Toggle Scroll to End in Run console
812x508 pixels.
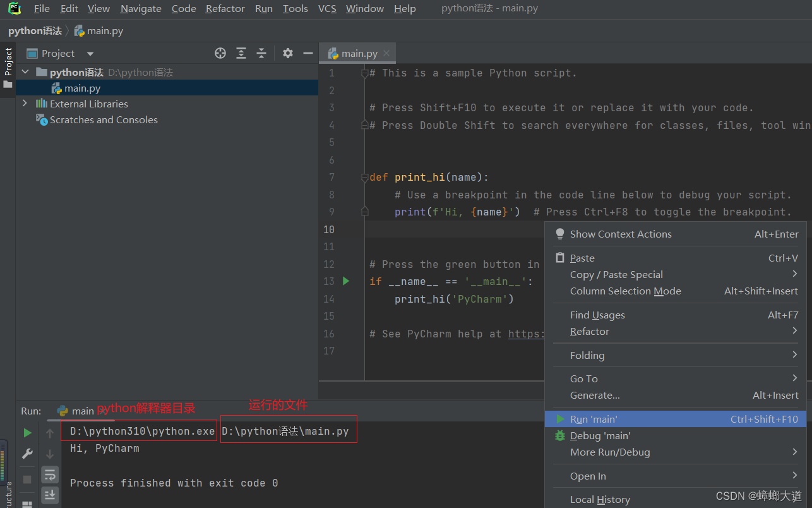[50, 495]
